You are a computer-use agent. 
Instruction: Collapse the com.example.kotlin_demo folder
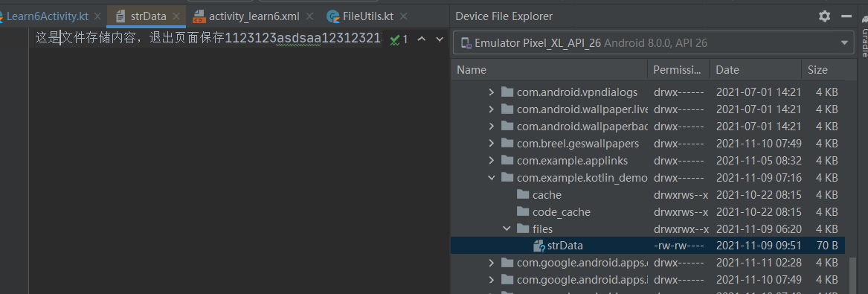click(491, 178)
